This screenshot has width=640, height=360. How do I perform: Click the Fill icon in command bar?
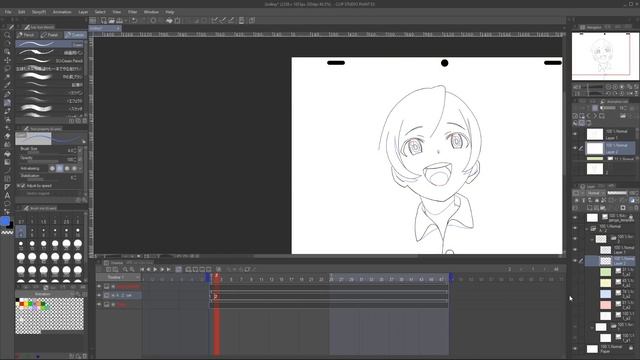coord(169,20)
